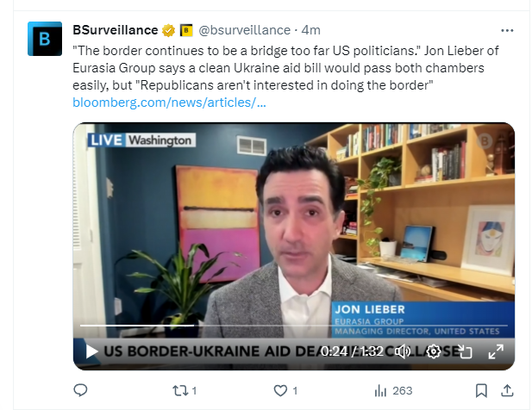Open the reply comment bubble icon
This screenshot has height=410, width=532.
pyautogui.click(x=80, y=390)
